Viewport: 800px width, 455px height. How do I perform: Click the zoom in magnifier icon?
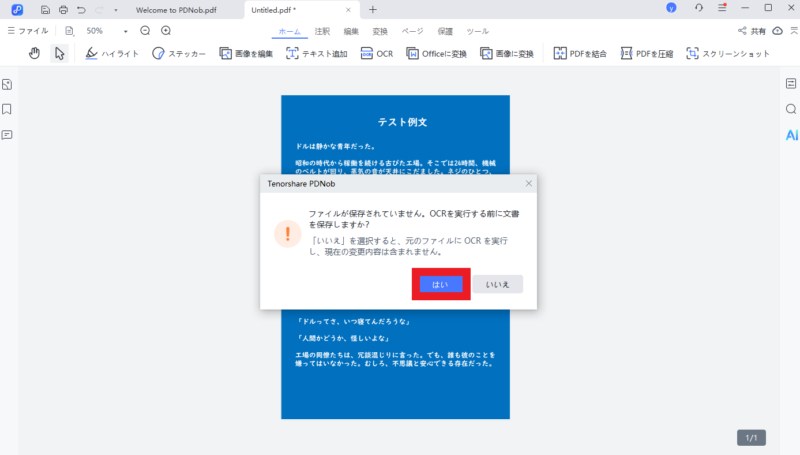coord(166,31)
